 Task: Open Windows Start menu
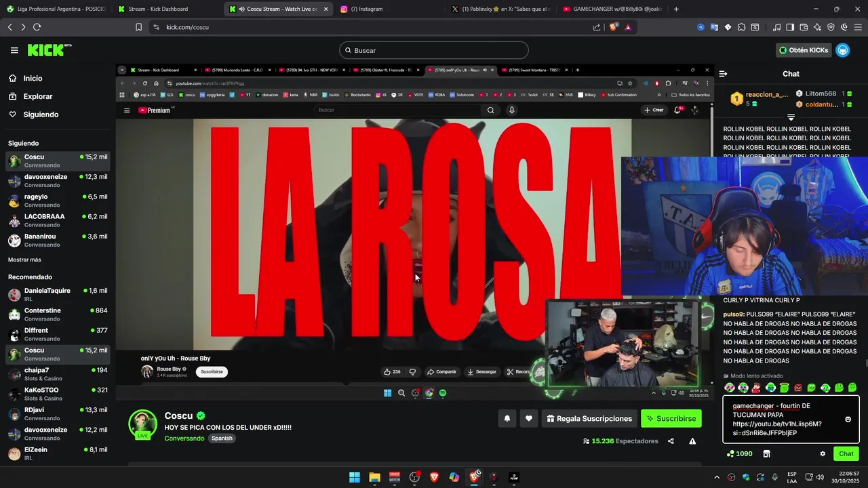pyautogui.click(x=355, y=477)
